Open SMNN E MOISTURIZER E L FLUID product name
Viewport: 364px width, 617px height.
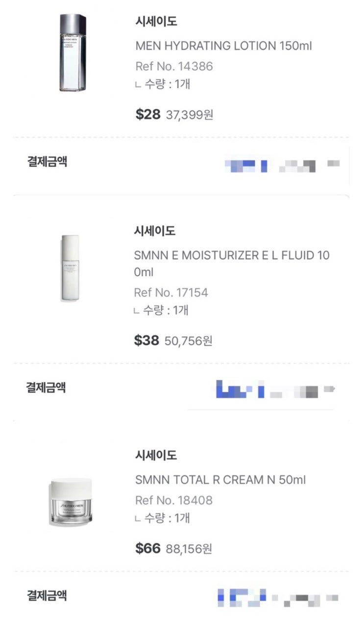[x=231, y=263]
